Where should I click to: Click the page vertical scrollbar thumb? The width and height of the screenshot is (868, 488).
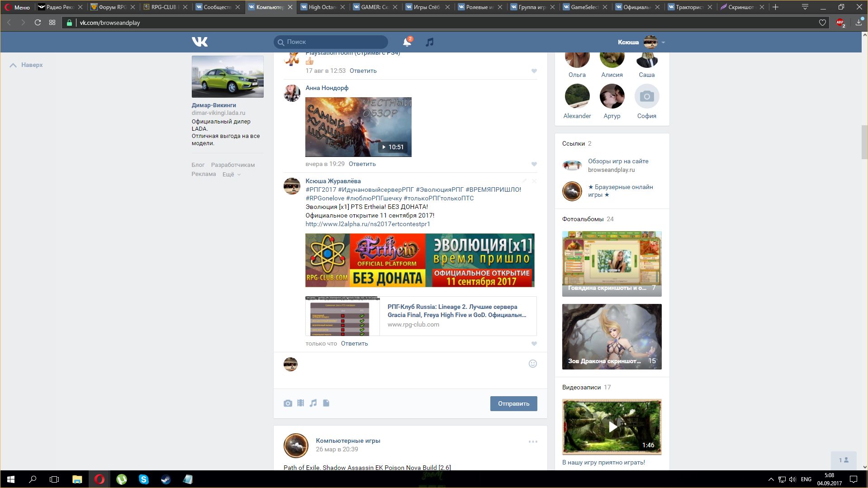(864, 142)
